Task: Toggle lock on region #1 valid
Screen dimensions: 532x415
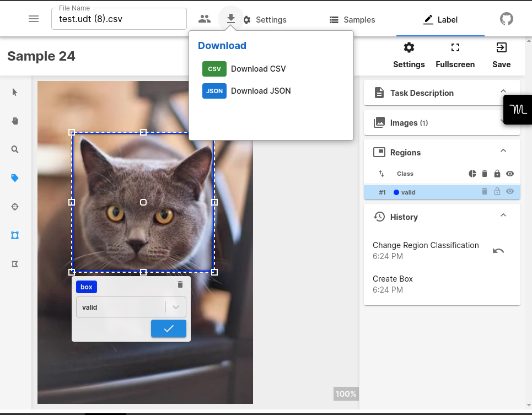Action: 497,192
